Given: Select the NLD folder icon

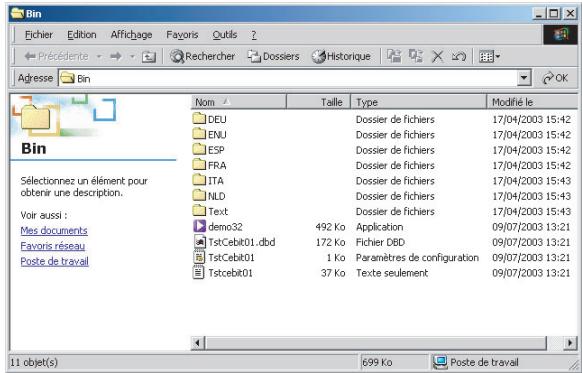Looking at the screenshot, I should point(199,196).
